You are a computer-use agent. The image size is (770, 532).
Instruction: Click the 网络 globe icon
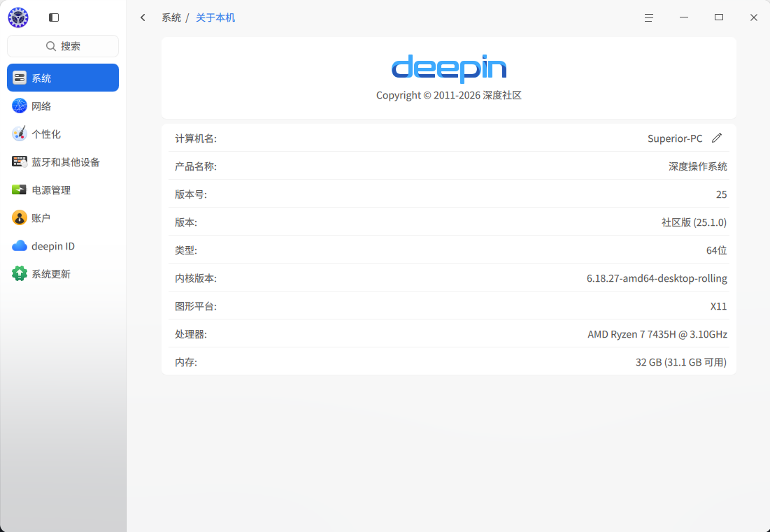tap(20, 106)
